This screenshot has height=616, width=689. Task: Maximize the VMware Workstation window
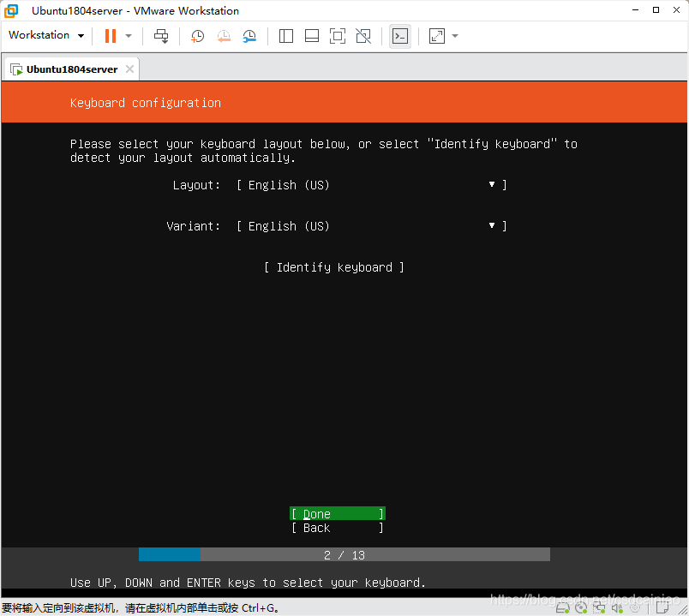coord(656,10)
